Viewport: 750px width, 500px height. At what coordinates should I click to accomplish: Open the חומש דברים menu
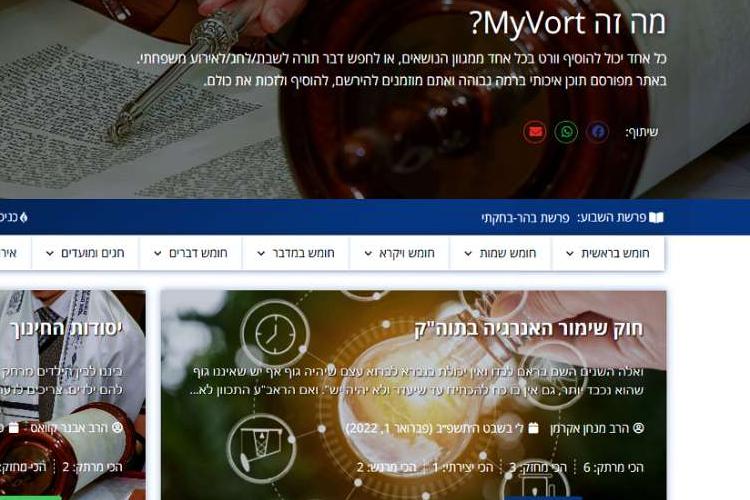(x=190, y=253)
